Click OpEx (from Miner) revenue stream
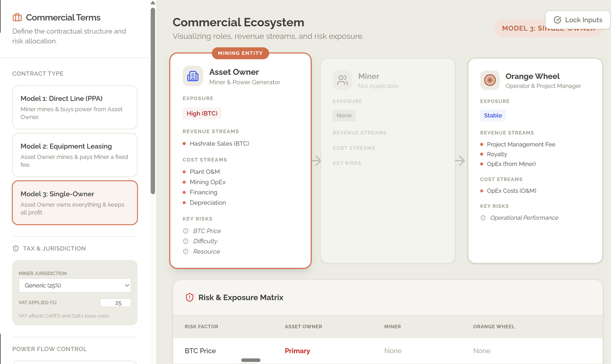This screenshot has height=364, width=611. (x=511, y=164)
